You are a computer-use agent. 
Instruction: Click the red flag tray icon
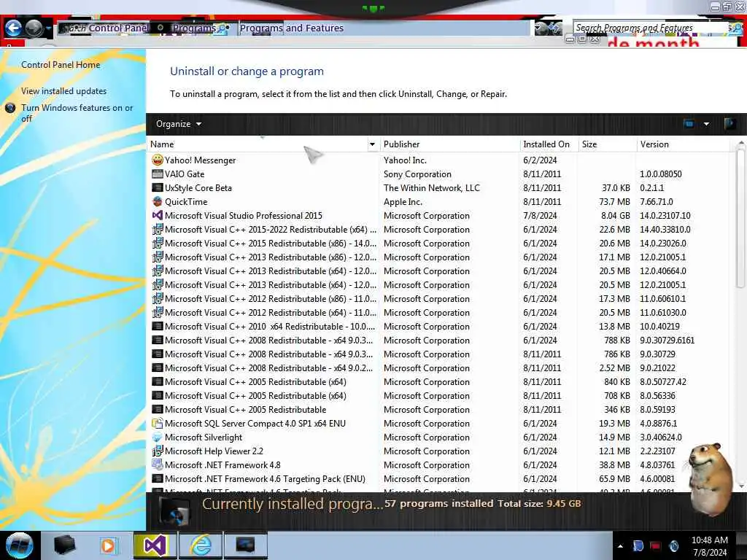(656, 545)
